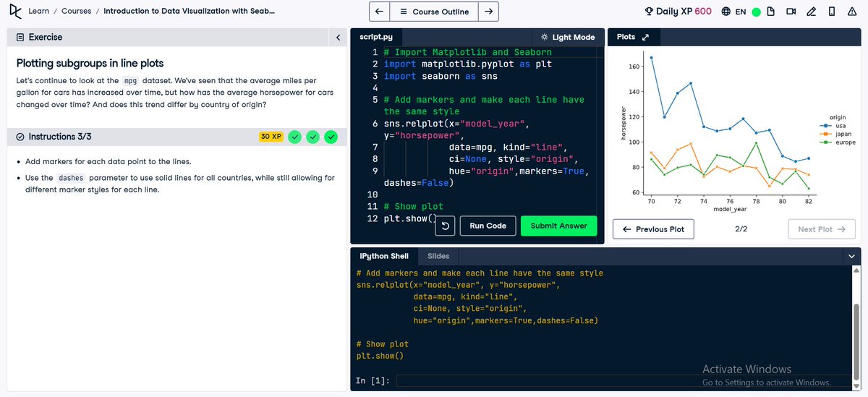The width and height of the screenshot is (868, 397).
Task: Open the Course Outline menu
Action: tap(434, 12)
